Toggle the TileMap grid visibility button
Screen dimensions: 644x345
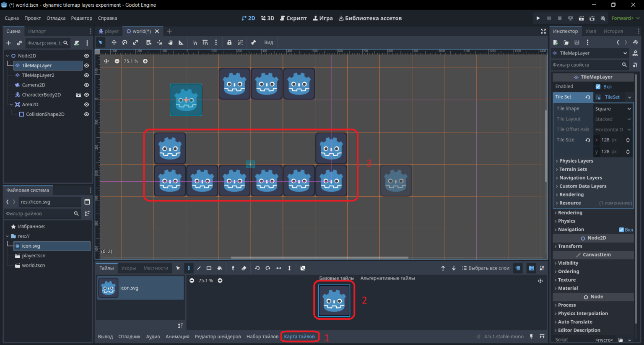(x=531, y=268)
